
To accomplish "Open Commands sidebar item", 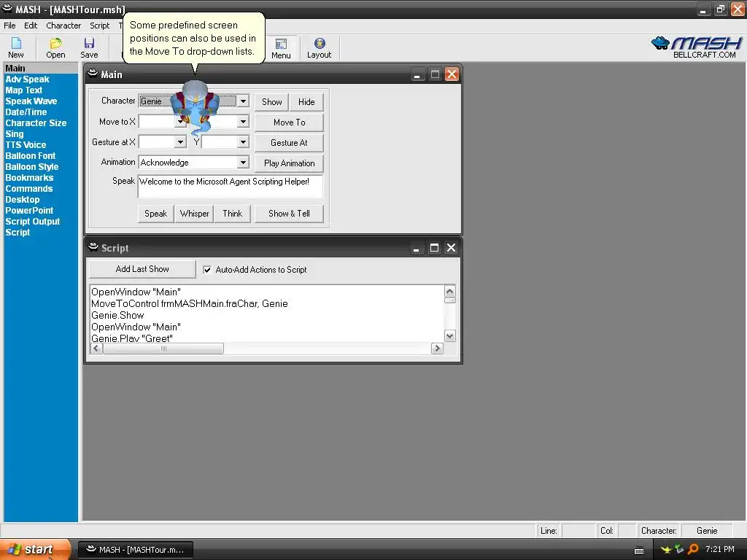I will [28, 189].
